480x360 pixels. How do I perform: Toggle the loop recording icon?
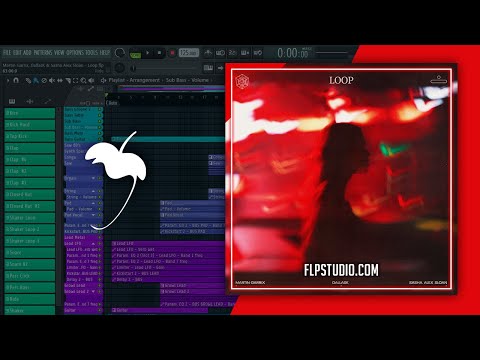pos(258,53)
